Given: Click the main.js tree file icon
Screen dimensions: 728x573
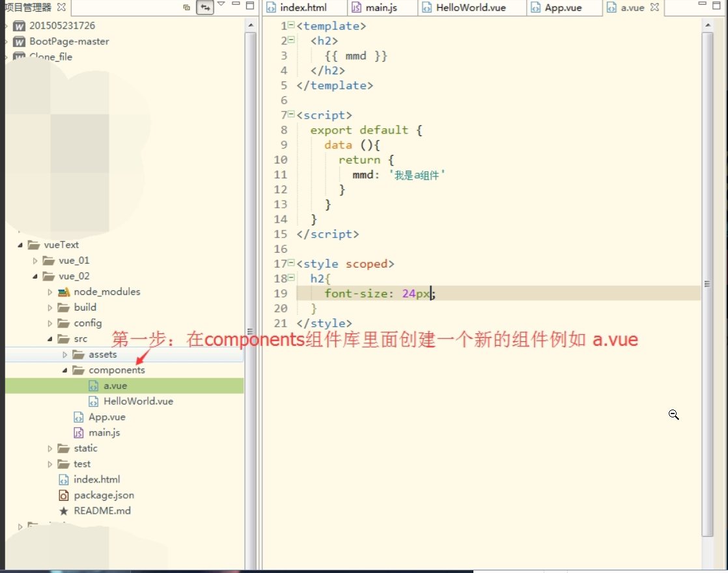Looking at the screenshot, I should click(x=78, y=433).
